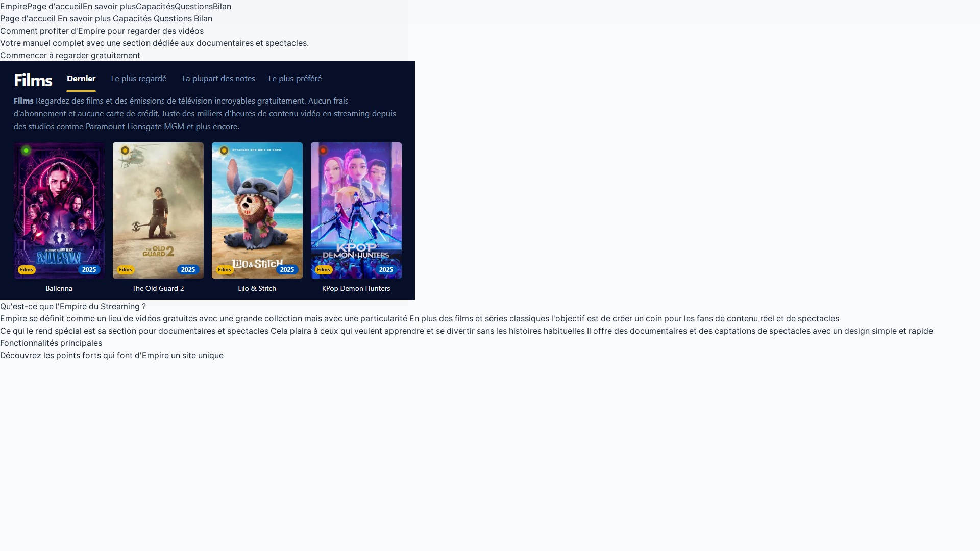Select Questions in the second menu row
Screen dimensions: 980x551
[173, 18]
